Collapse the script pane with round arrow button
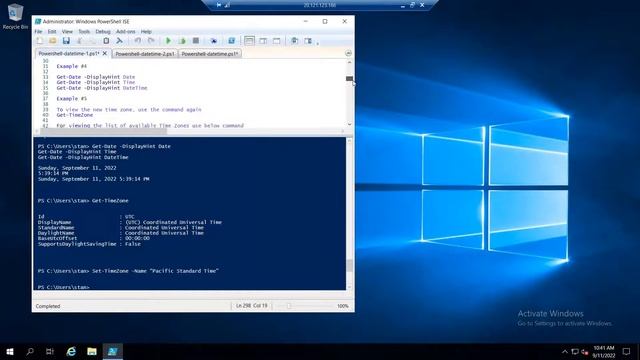The height and width of the screenshot is (360, 640). click(x=348, y=53)
